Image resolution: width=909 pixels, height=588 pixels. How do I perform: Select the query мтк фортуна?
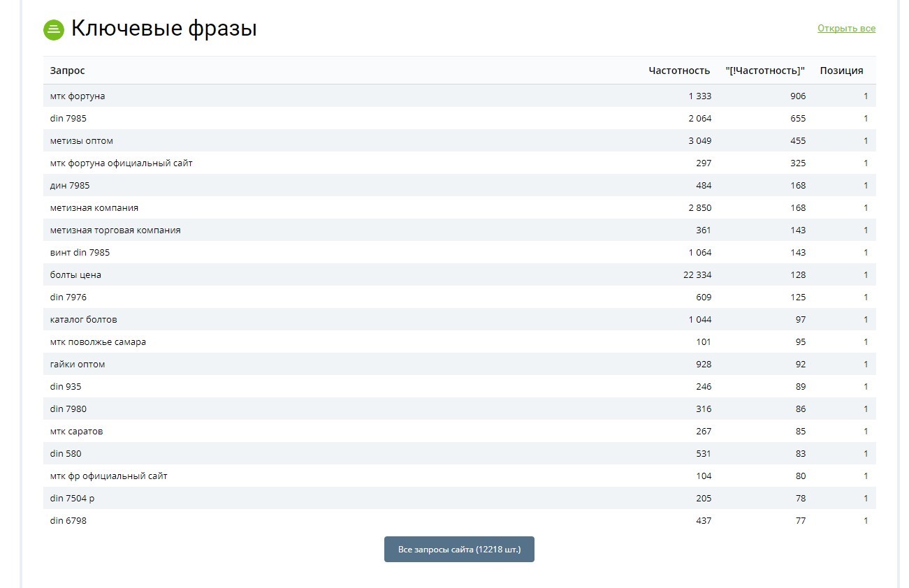78,96
